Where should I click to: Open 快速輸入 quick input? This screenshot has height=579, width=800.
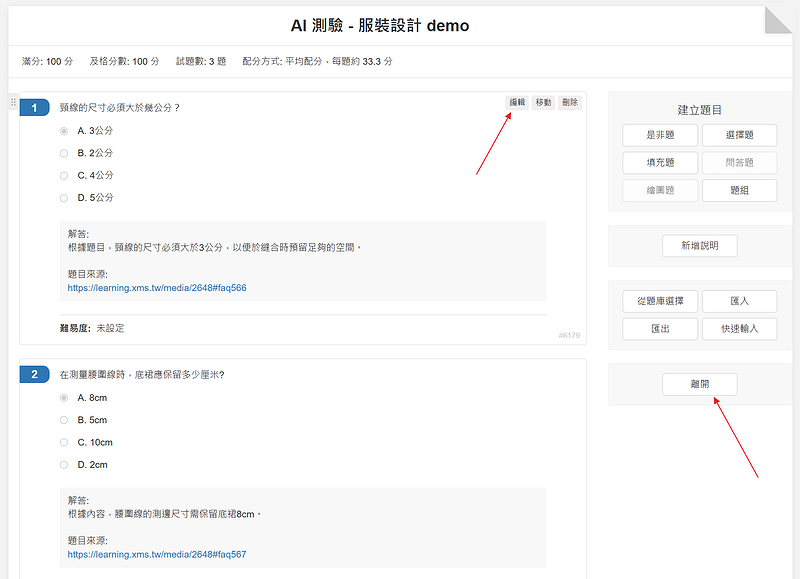(739, 328)
